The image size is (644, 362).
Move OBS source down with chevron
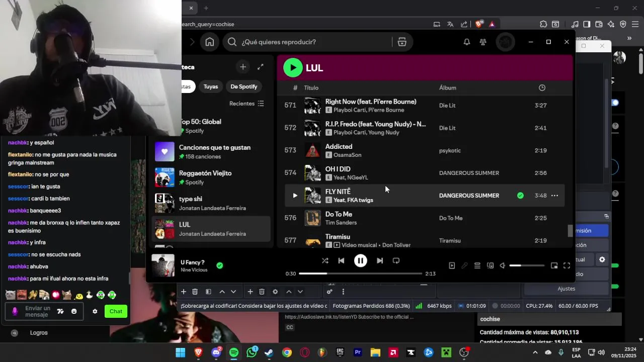pyautogui.click(x=300, y=292)
